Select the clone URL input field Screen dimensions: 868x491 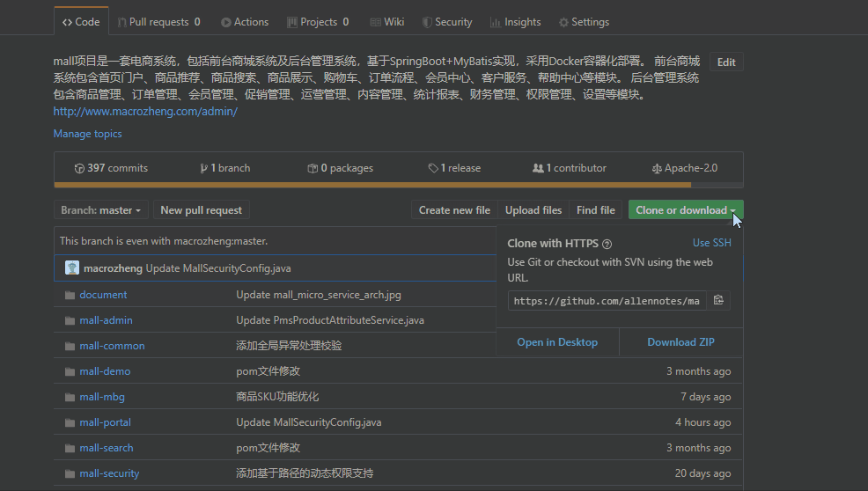(607, 301)
